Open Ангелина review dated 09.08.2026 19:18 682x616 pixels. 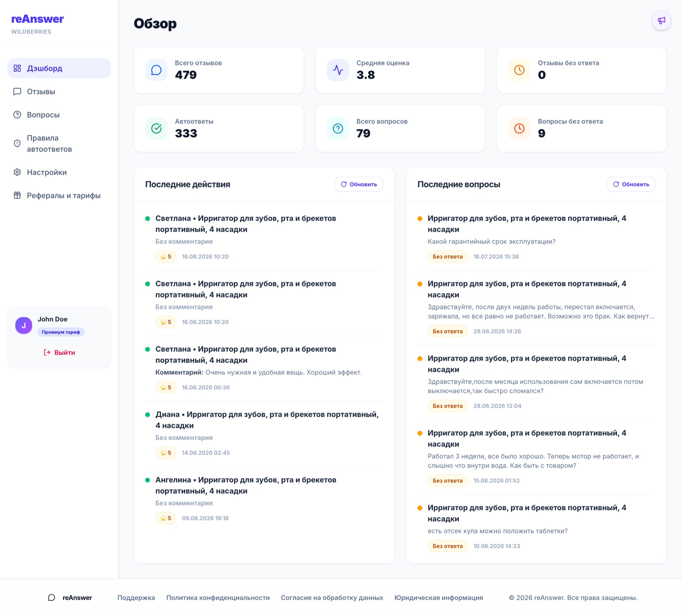[264, 499]
